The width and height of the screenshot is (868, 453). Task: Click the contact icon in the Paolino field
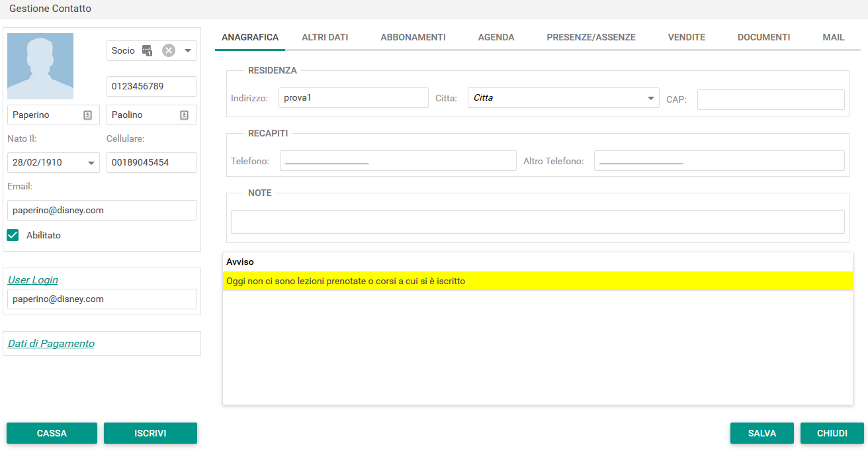184,115
